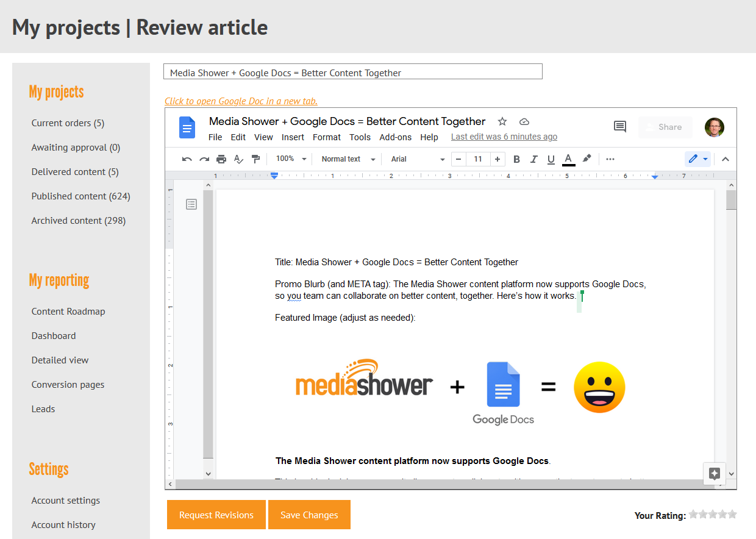Open comment history icon
The height and width of the screenshot is (539, 756).
pyautogui.click(x=620, y=127)
